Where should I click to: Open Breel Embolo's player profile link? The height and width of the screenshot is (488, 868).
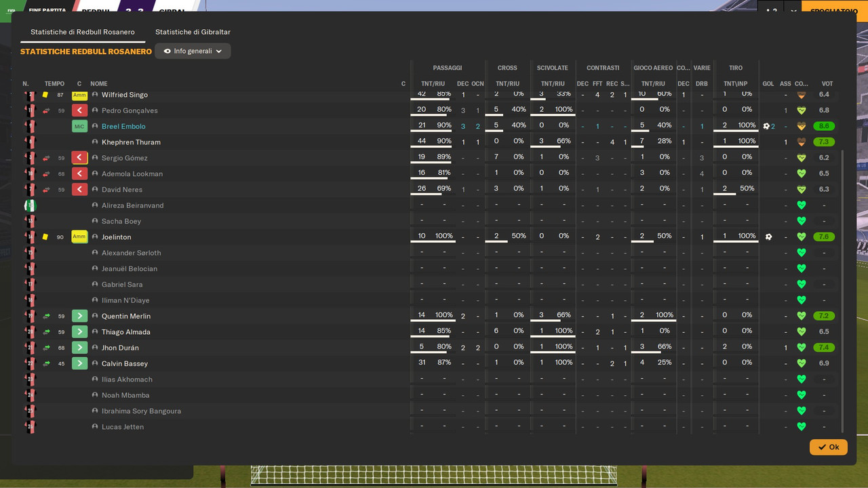(123, 126)
